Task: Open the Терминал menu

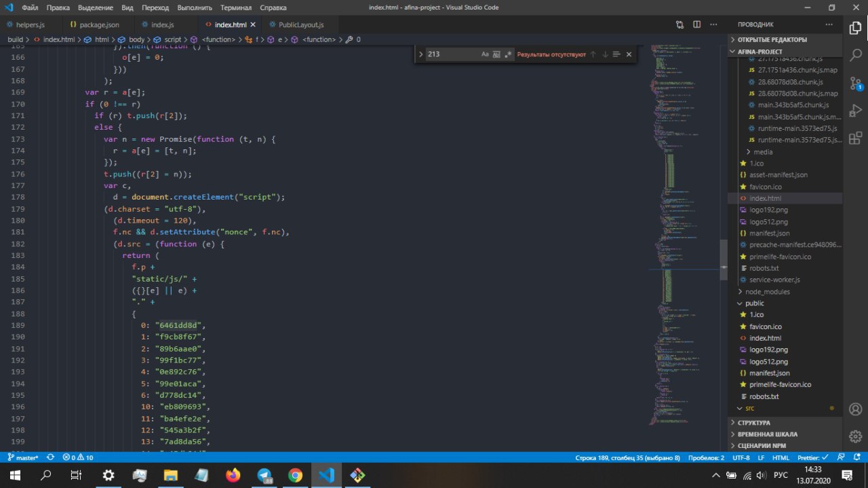Action: tap(236, 8)
